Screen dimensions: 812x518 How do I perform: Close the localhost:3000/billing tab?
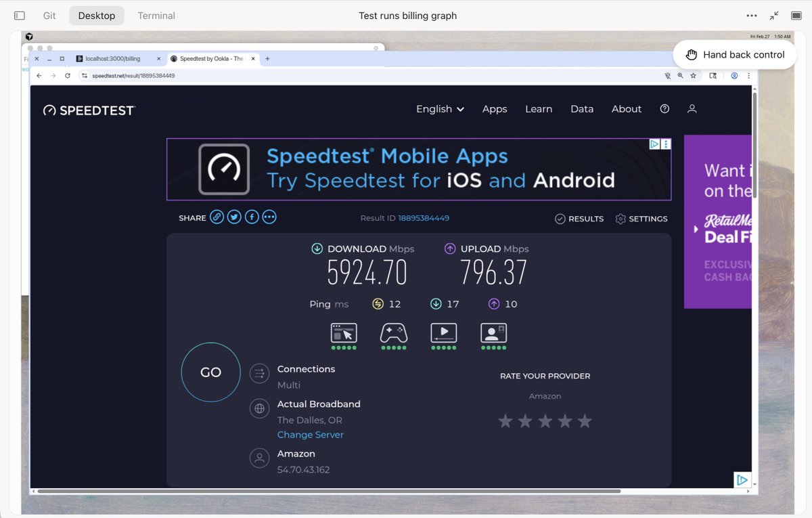click(x=158, y=59)
